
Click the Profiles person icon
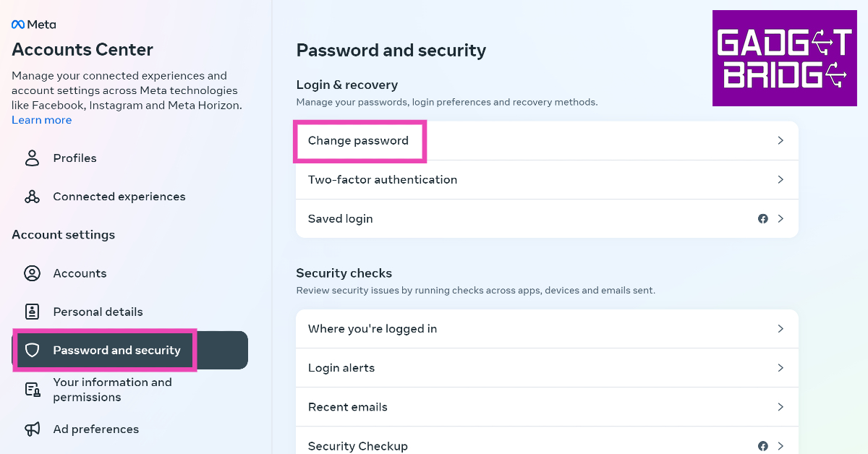click(x=32, y=158)
